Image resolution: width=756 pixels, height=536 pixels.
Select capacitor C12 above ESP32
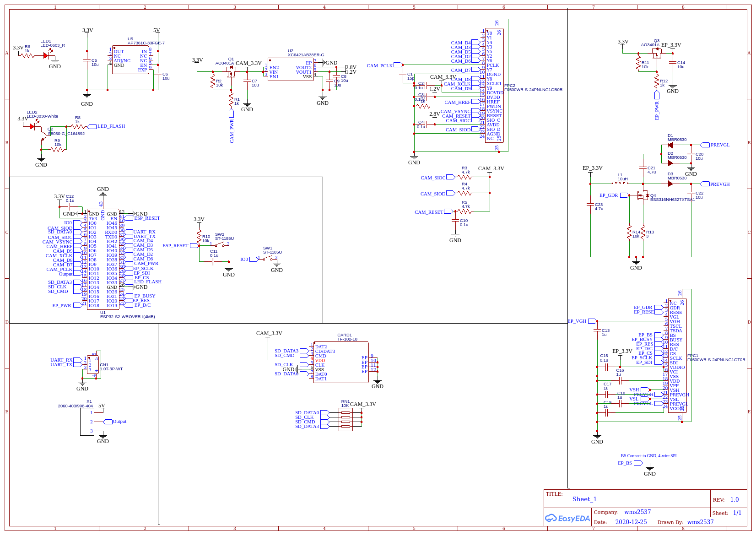70,207
